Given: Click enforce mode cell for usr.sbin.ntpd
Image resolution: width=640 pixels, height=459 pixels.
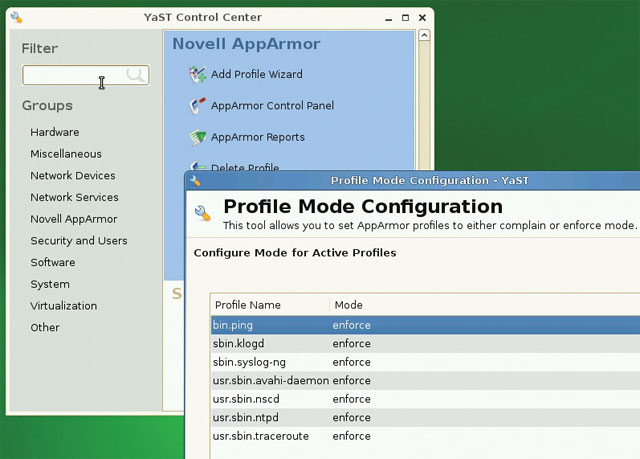Looking at the screenshot, I should tap(351, 417).
